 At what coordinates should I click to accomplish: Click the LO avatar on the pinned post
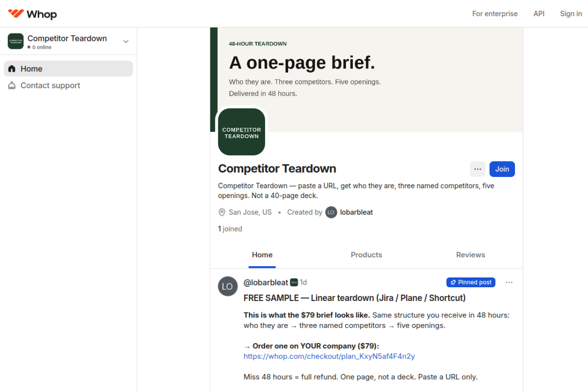pos(228,286)
